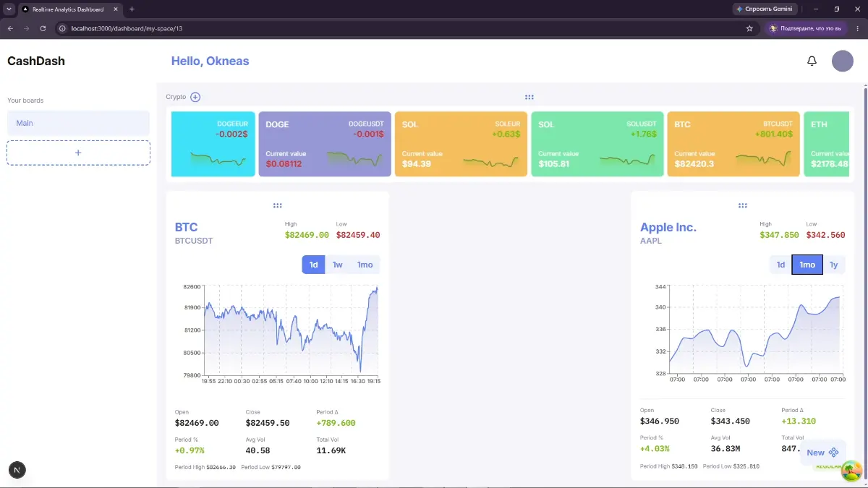
Task: Select the 1mo range for BTC
Action: (x=365, y=265)
